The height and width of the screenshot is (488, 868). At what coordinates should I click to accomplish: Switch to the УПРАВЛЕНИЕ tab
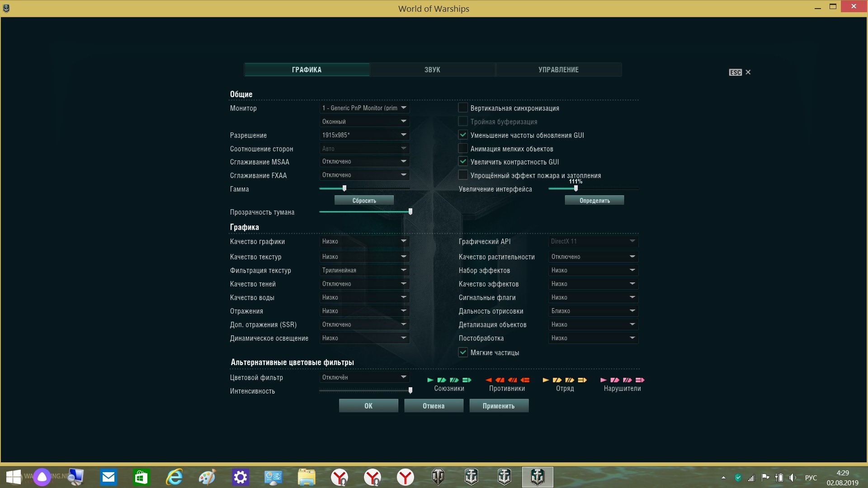pyautogui.click(x=559, y=70)
